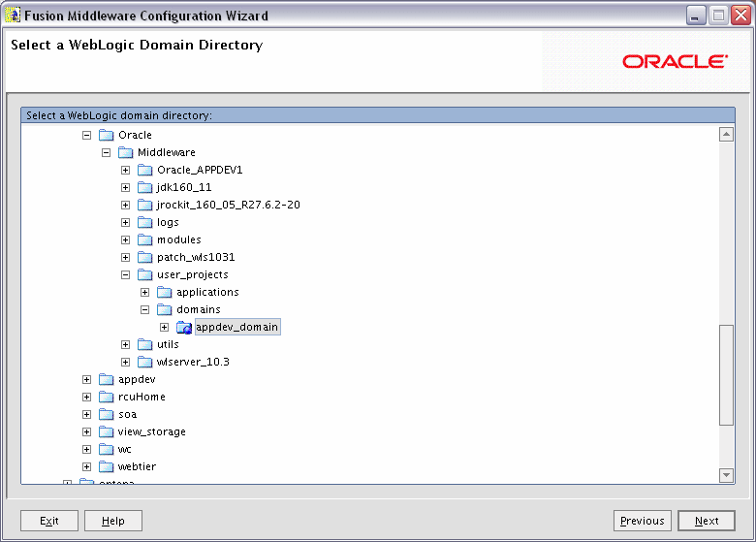Click the appdev folder icon
This screenshot has height=542, width=756.
pos(106,379)
